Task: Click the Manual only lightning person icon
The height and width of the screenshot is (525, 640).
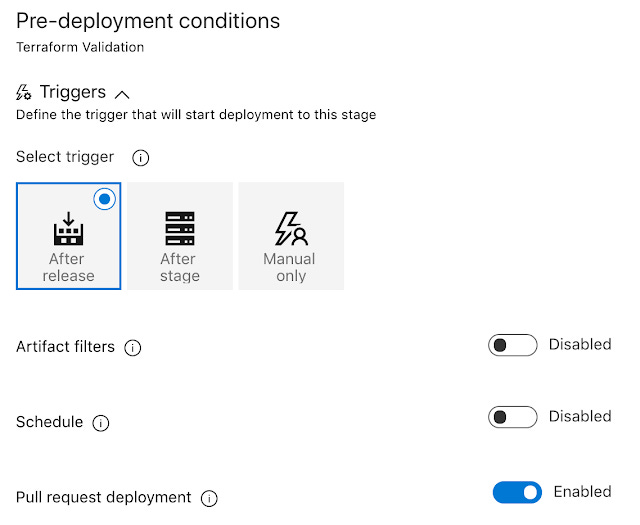Action: [x=290, y=229]
